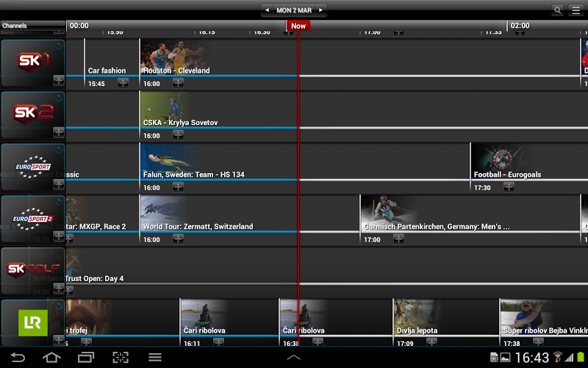Open status bar clock 16:43
The height and width of the screenshot is (368, 588).
[x=531, y=358]
